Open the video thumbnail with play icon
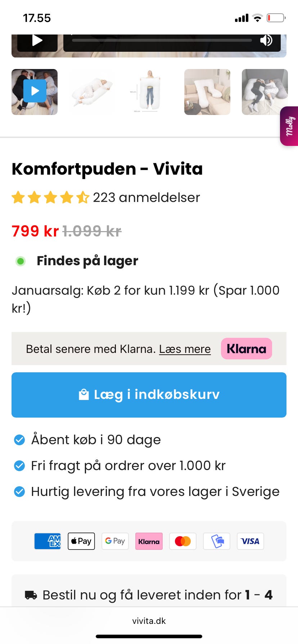Viewport: 298px width, 644px height. [35, 92]
